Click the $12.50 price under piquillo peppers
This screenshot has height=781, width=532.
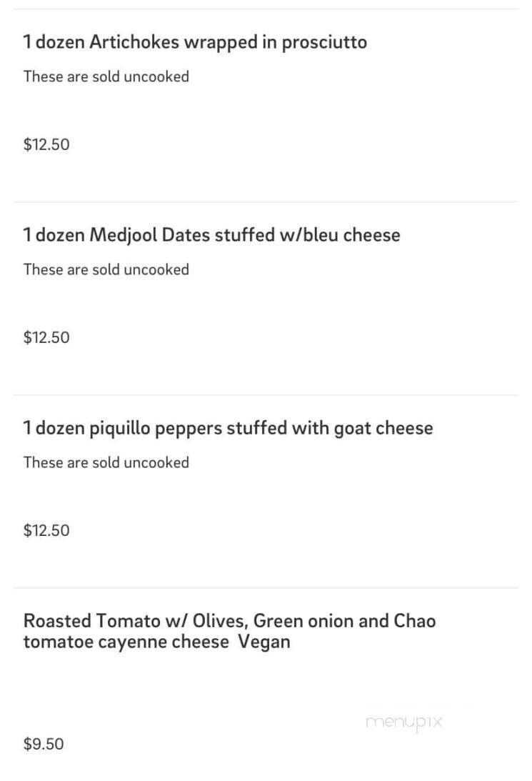tap(46, 530)
